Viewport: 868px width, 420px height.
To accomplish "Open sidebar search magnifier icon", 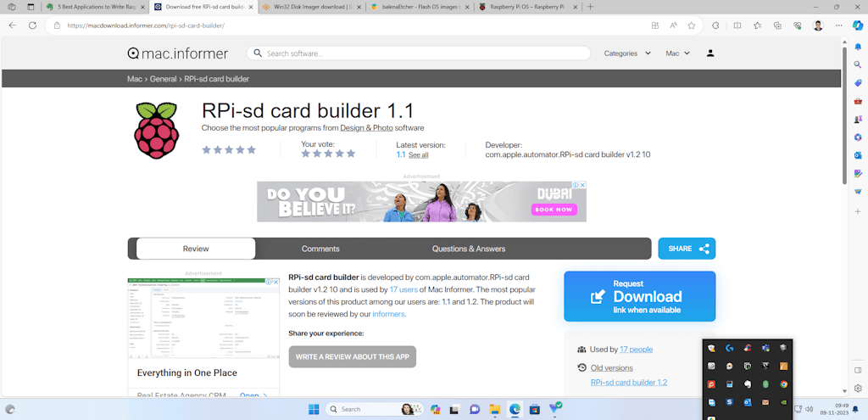I will pos(858,64).
